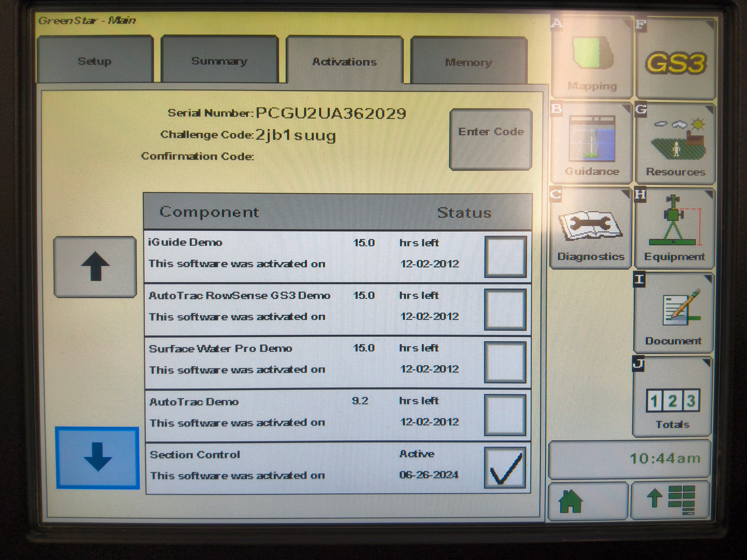Select the AutoTrac RowSense GS3 Demo name
The height and width of the screenshot is (560, 747).
(239, 295)
